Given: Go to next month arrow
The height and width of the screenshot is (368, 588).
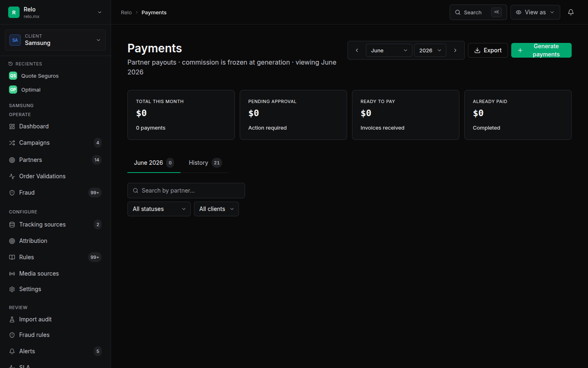Looking at the screenshot, I should pos(455,50).
